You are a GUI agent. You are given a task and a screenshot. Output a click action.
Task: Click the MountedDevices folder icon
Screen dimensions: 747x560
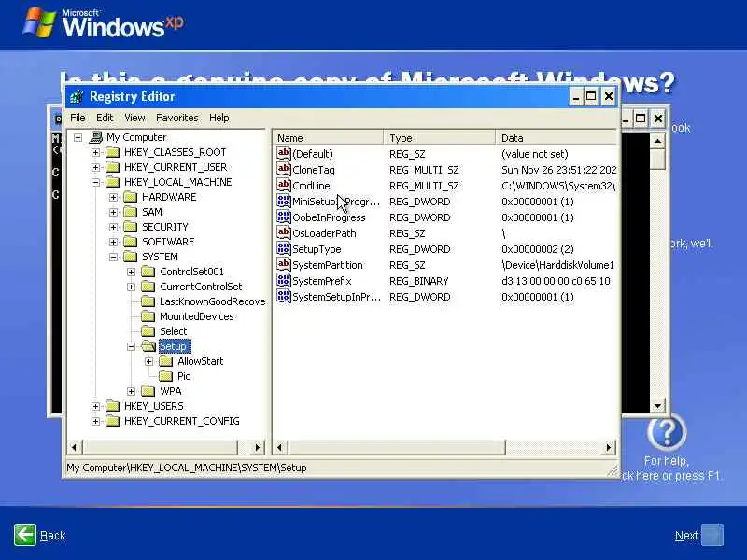[148, 316]
